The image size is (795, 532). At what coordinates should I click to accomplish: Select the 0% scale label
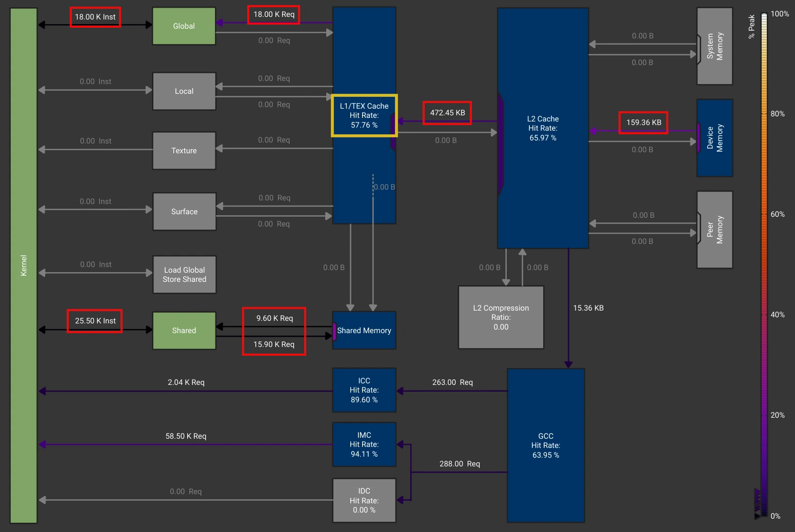pos(776,516)
